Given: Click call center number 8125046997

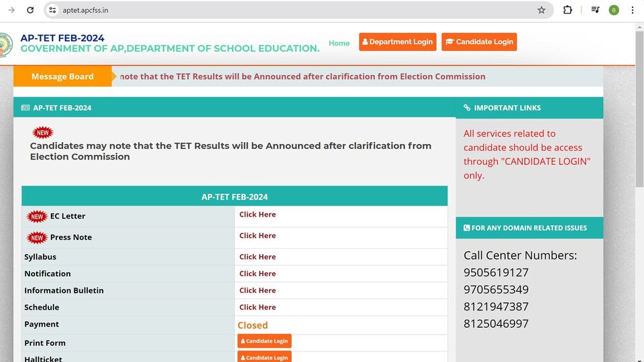Looking at the screenshot, I should (496, 324).
